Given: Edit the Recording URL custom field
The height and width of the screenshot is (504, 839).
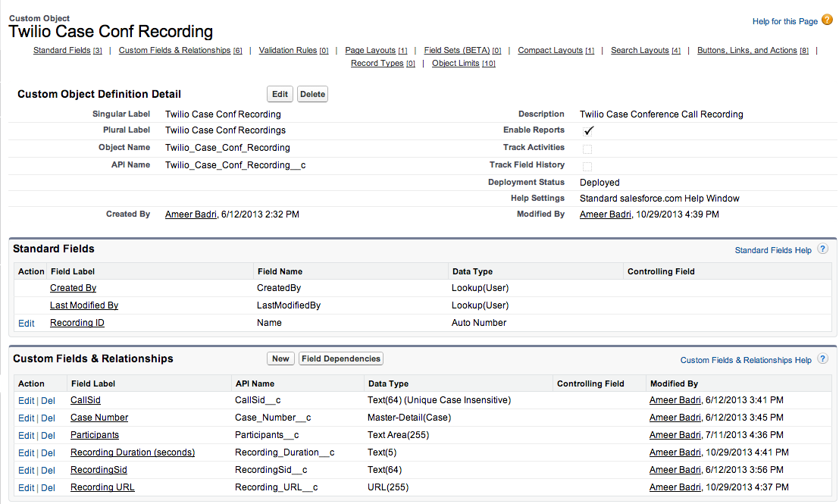Looking at the screenshot, I should (x=27, y=488).
